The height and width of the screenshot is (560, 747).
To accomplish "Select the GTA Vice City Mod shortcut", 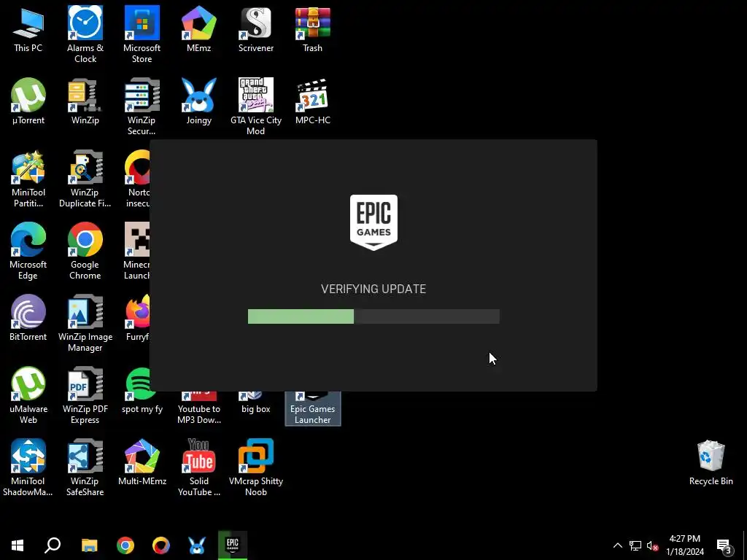I will [x=256, y=106].
